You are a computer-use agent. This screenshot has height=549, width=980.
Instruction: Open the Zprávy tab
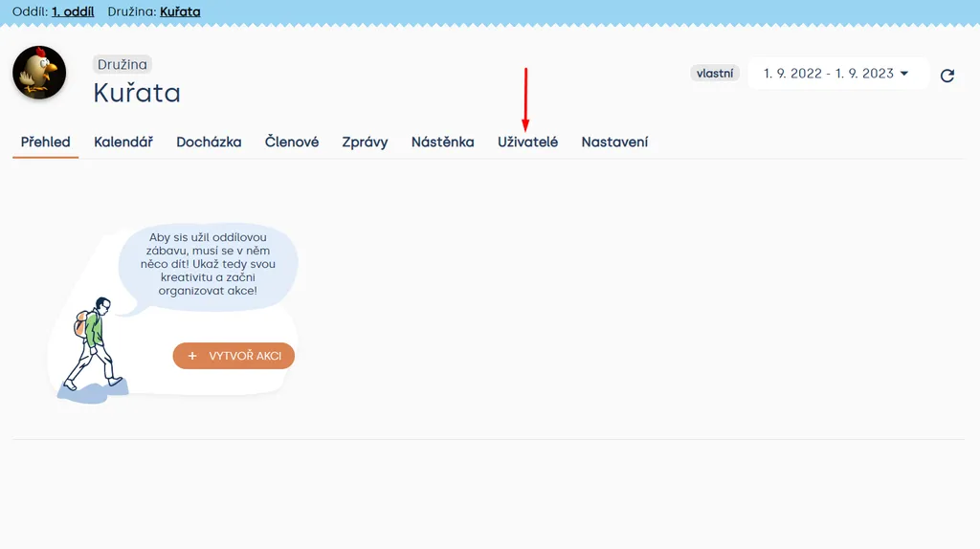365,142
